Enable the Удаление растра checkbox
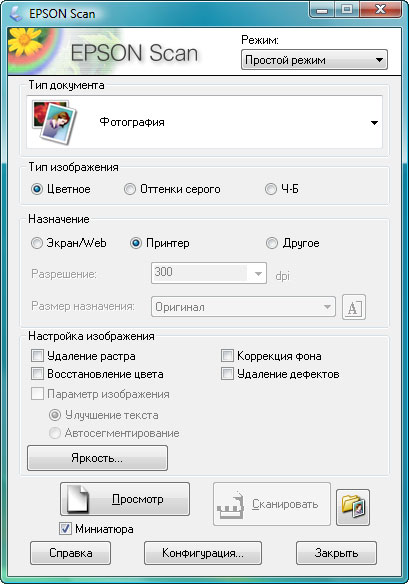 click(x=37, y=356)
